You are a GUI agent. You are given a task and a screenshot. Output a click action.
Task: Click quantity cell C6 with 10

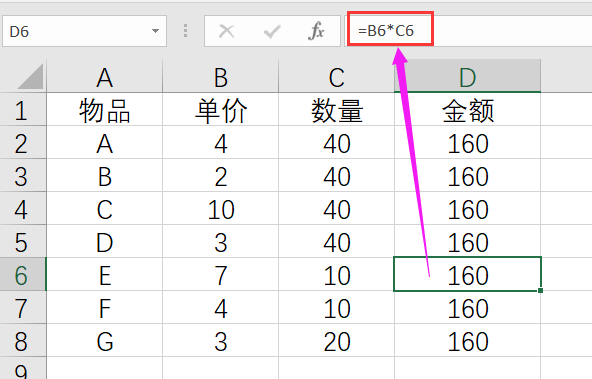click(336, 274)
